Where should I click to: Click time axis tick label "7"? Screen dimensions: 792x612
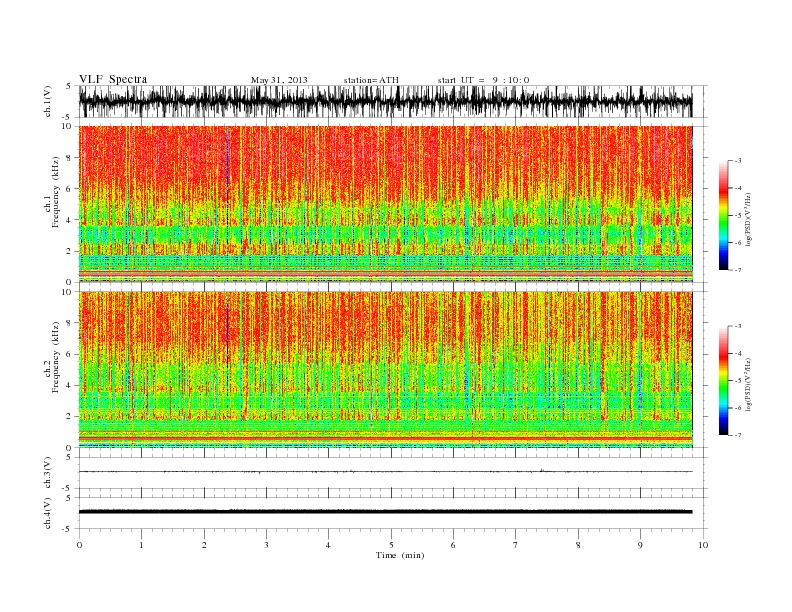pos(516,545)
